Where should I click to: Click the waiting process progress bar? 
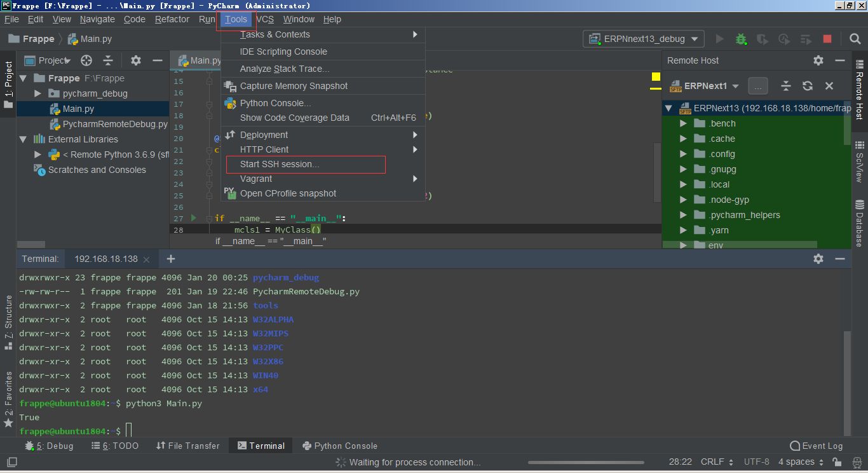[587, 462]
